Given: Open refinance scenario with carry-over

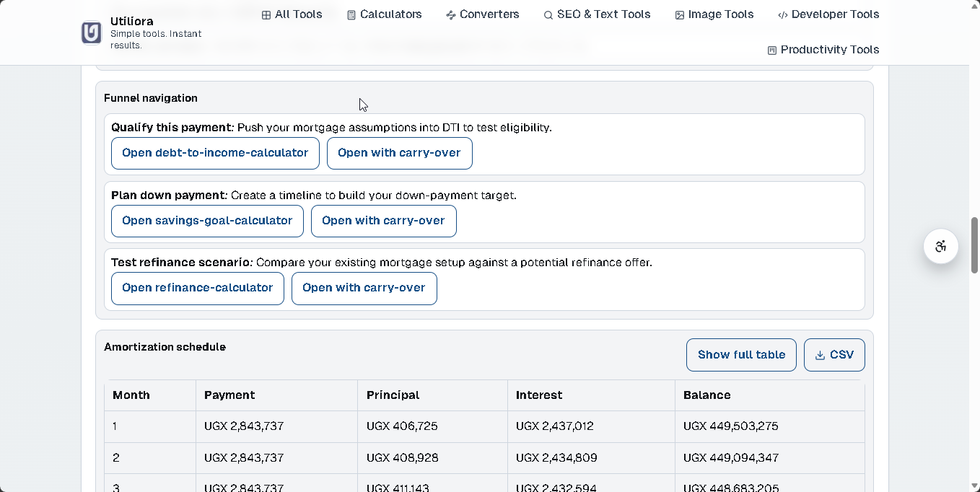Looking at the screenshot, I should tap(364, 288).
